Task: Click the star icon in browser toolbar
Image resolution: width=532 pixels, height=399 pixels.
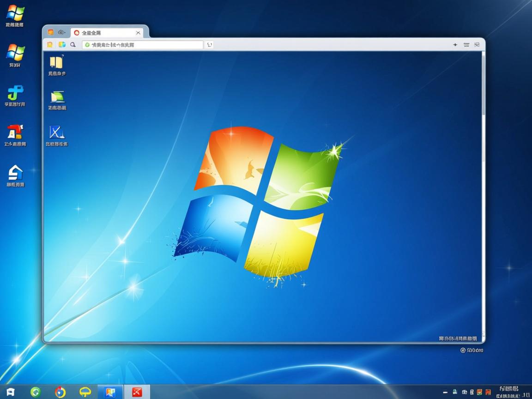Action: (x=455, y=45)
